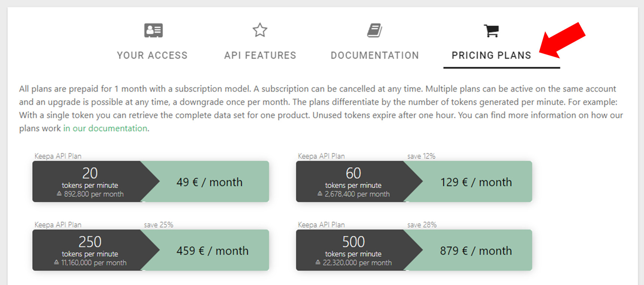
Task: Choose the 60 tokens per minute plan
Action: 353,182
